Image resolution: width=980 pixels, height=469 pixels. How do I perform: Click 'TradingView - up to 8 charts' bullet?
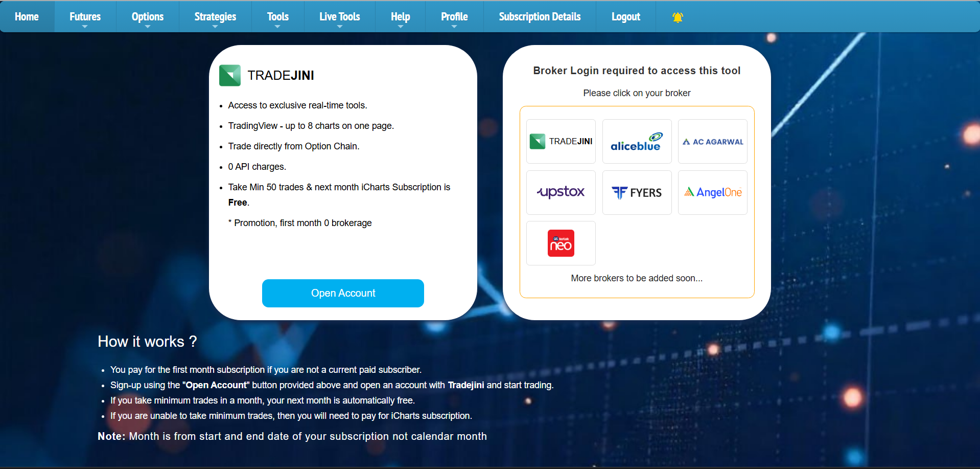point(311,126)
